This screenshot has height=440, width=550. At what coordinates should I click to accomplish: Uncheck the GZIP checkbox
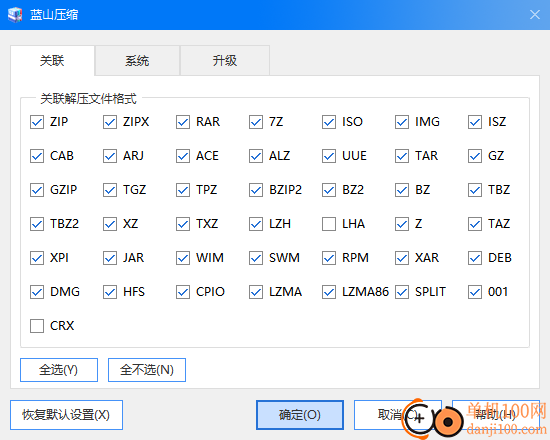point(37,190)
